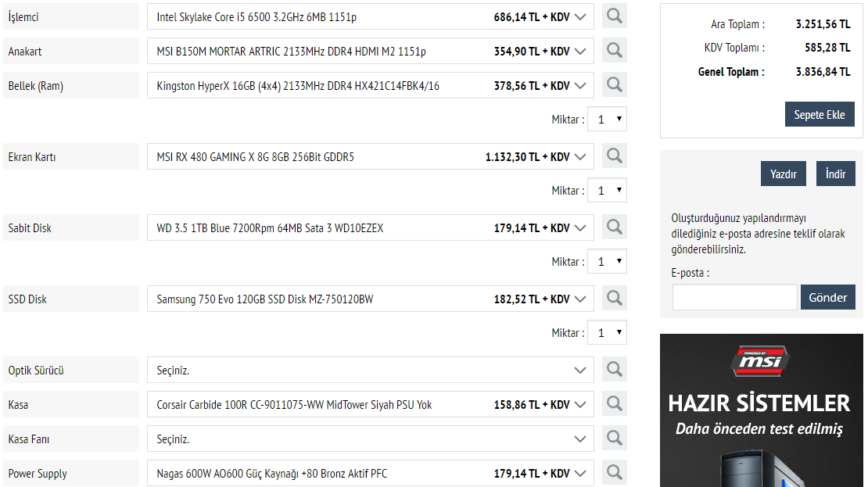
Task: Open search for Bellek (Ram) row
Action: [614, 85]
